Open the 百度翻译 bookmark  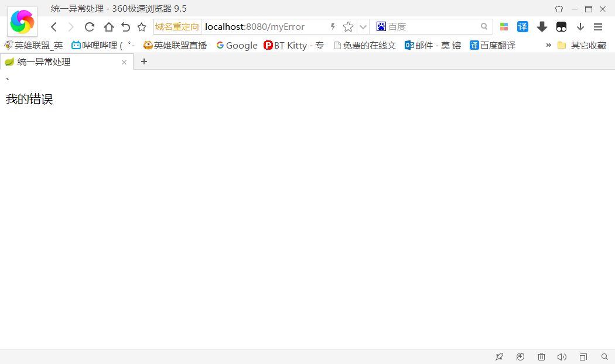[493, 46]
